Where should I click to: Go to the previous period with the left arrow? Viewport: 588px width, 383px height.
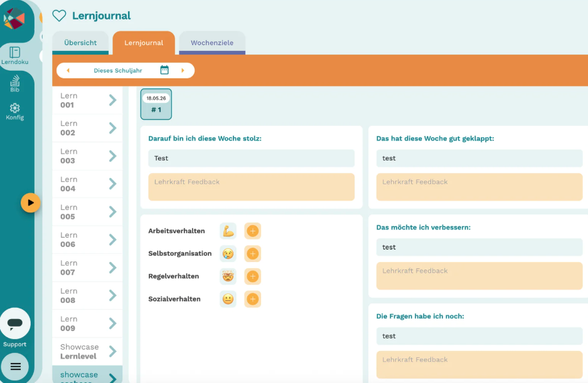tap(68, 70)
